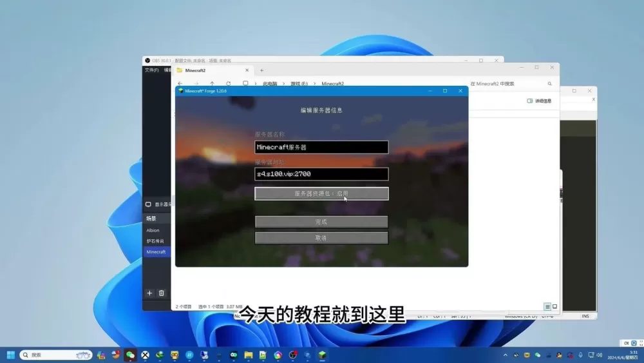
Task: Click the microphone tray icon
Action: pos(580,355)
